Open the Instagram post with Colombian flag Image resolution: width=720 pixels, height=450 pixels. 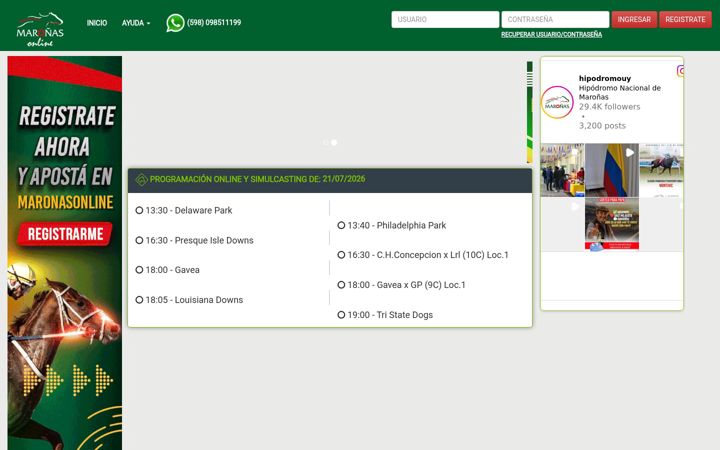[612, 170]
